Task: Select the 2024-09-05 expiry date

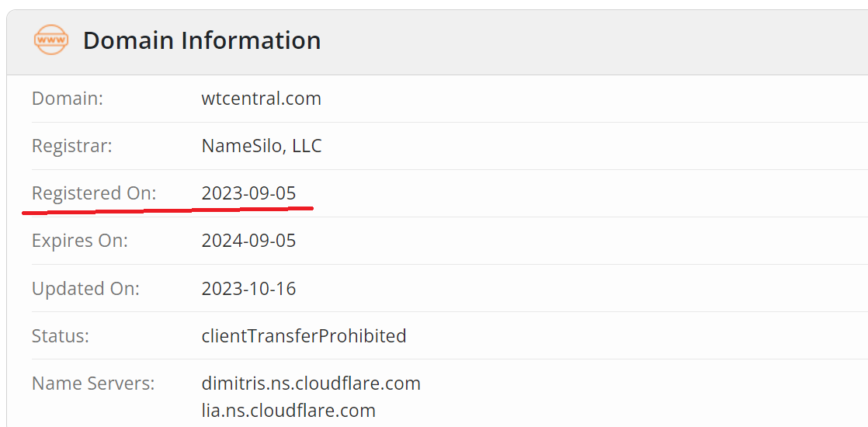Action: click(248, 241)
